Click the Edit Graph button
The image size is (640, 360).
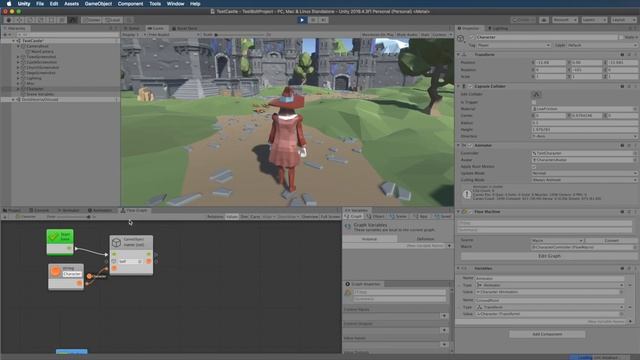click(x=549, y=256)
